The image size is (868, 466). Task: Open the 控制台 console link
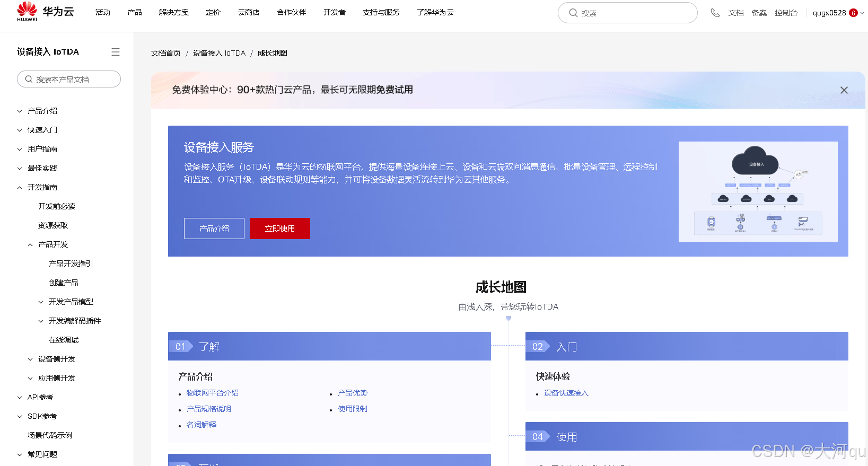786,13
